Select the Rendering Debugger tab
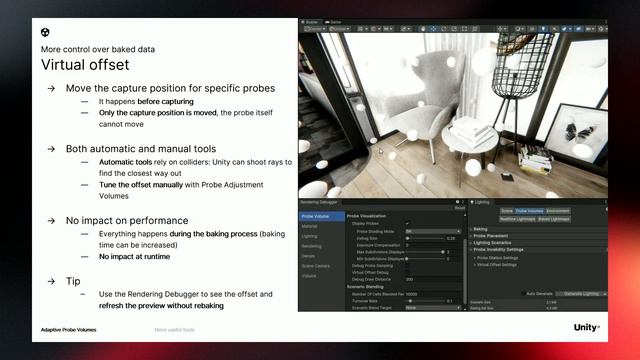 click(x=319, y=202)
